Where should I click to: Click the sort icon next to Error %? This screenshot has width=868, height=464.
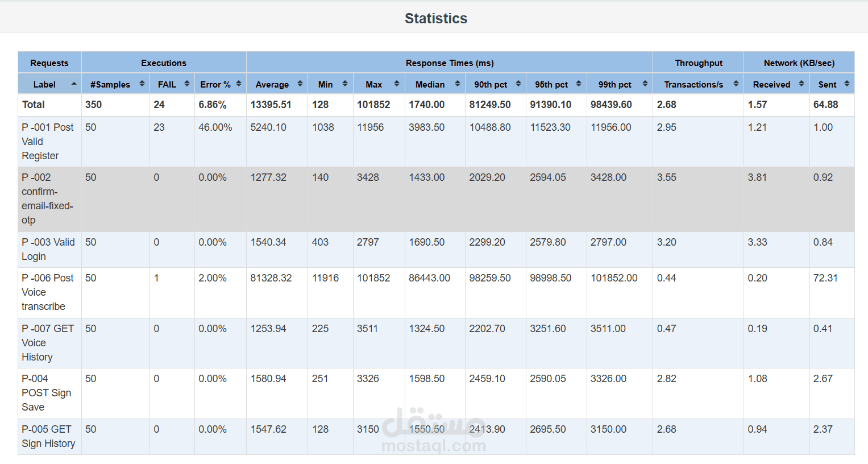click(239, 84)
